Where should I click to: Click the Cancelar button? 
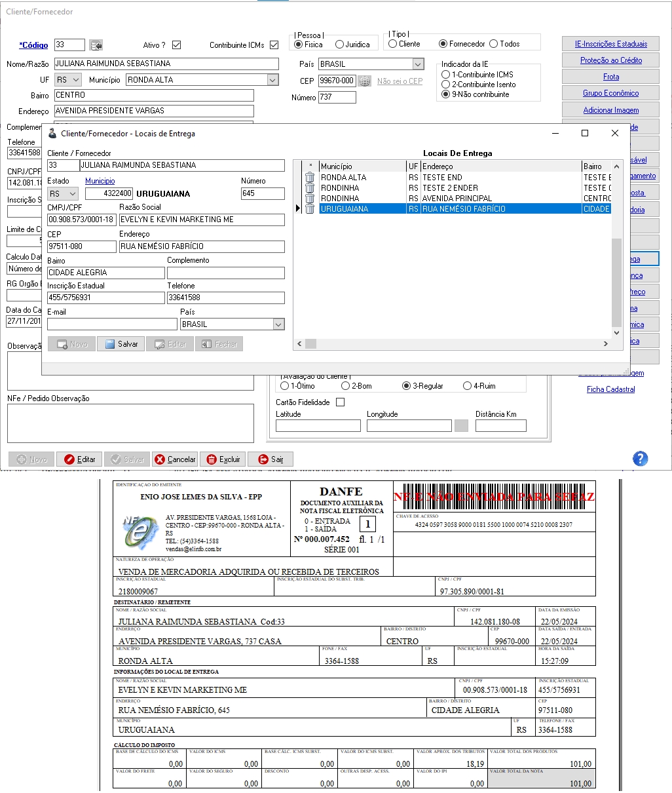[175, 459]
